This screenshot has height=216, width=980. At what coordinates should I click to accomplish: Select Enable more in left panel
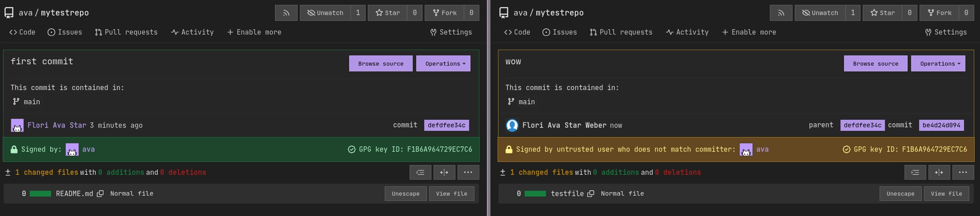tap(254, 32)
